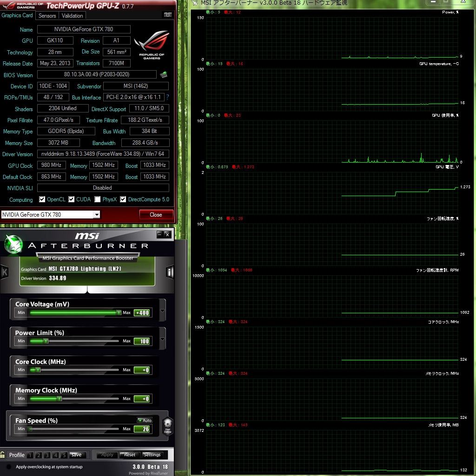This screenshot has height=476, width=476.
Task: Select profile slot 3
Action: (47, 455)
